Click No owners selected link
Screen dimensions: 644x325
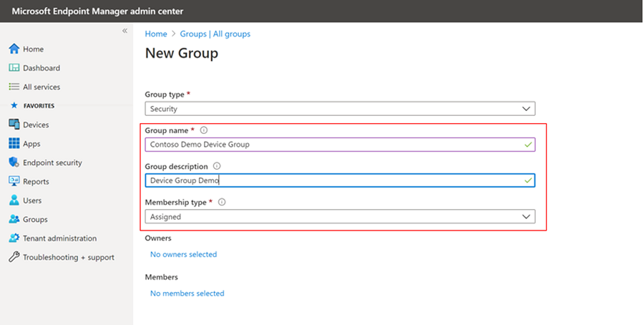pos(184,254)
